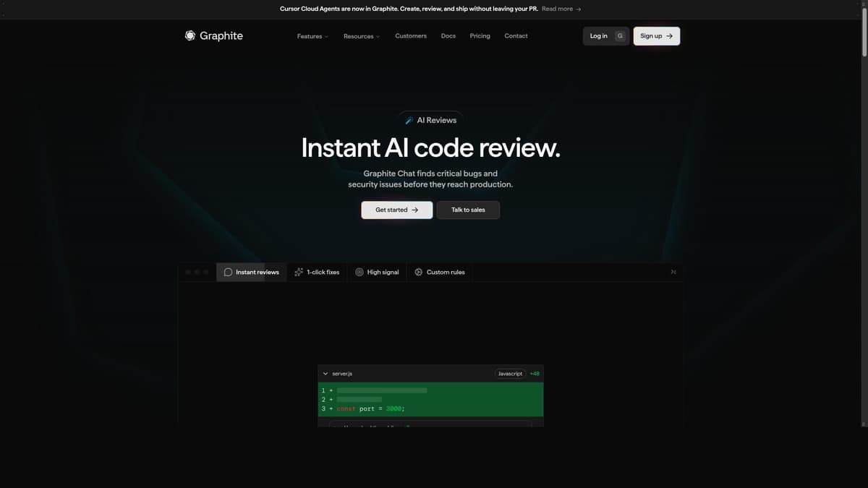
Task: Click the target icon beside High signal
Action: click(x=359, y=272)
